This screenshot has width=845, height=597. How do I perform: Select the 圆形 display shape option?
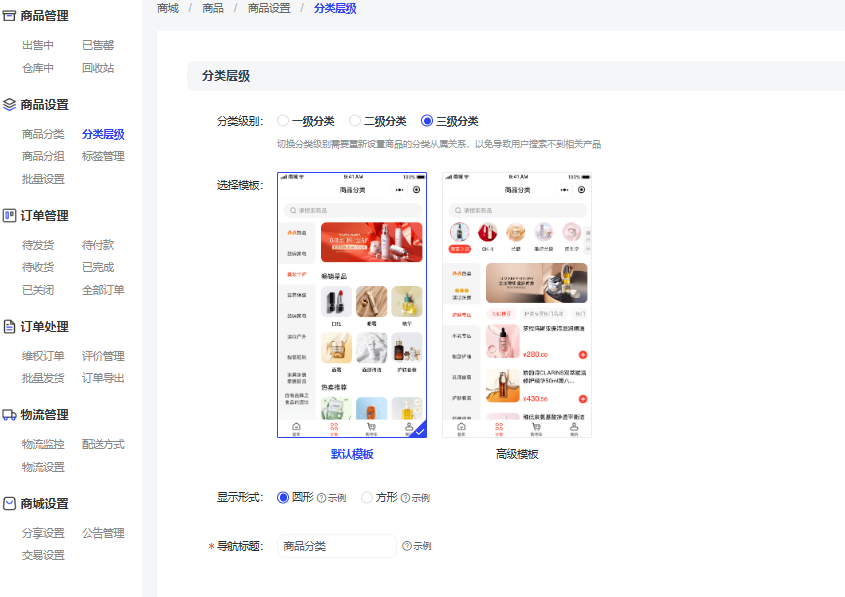click(x=283, y=497)
